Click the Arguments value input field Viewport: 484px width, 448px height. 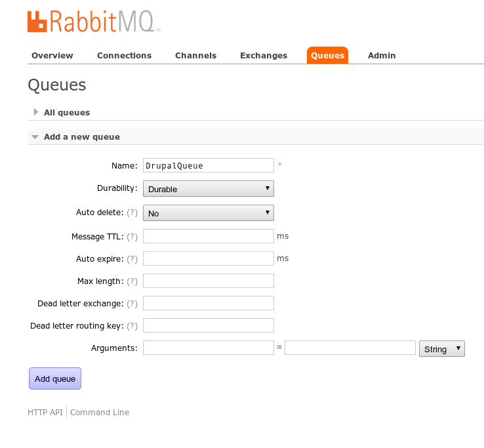coord(350,348)
